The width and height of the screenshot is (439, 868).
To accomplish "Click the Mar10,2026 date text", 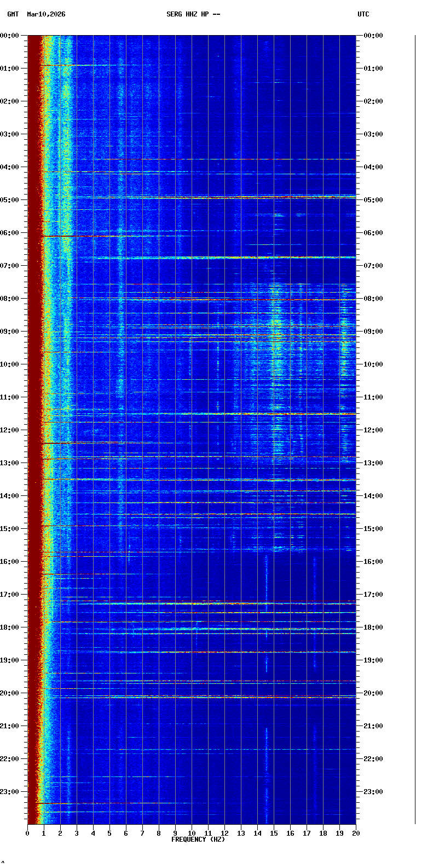I will pos(46,14).
